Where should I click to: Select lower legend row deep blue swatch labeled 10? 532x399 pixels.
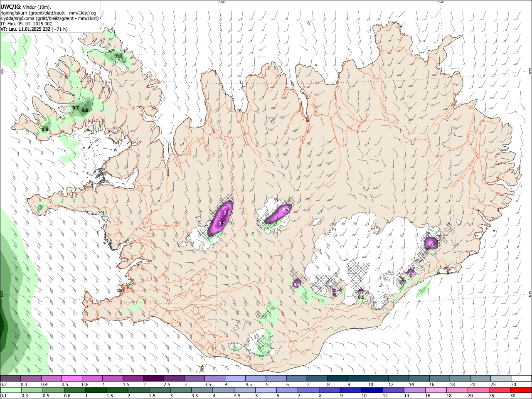[x=372, y=390]
